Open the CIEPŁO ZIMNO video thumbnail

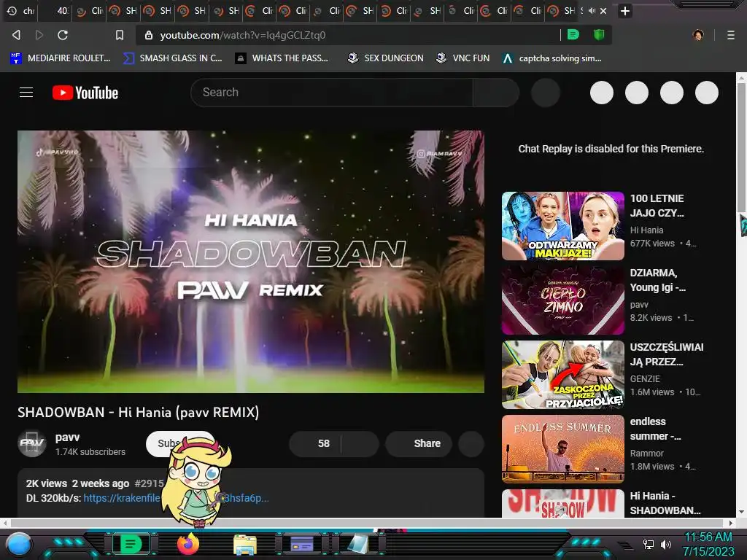click(562, 300)
